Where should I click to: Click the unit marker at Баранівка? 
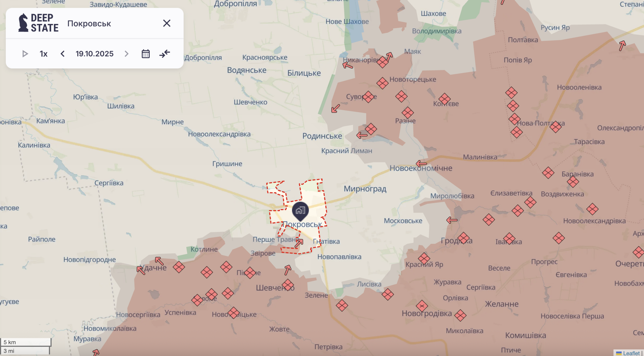(573, 182)
